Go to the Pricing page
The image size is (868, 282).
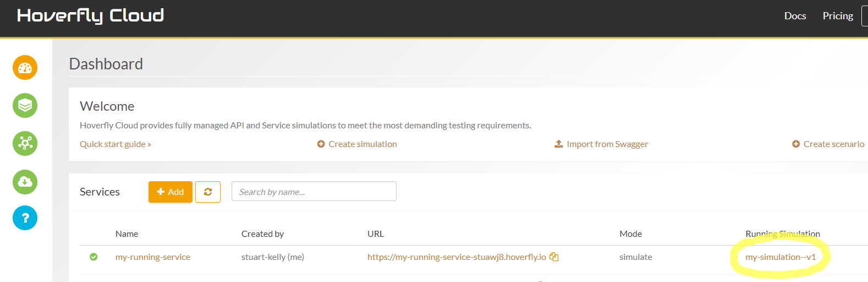coord(838,16)
